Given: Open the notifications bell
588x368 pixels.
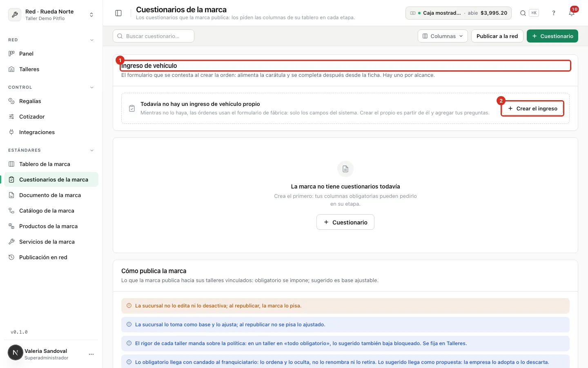Looking at the screenshot, I should (572, 13).
